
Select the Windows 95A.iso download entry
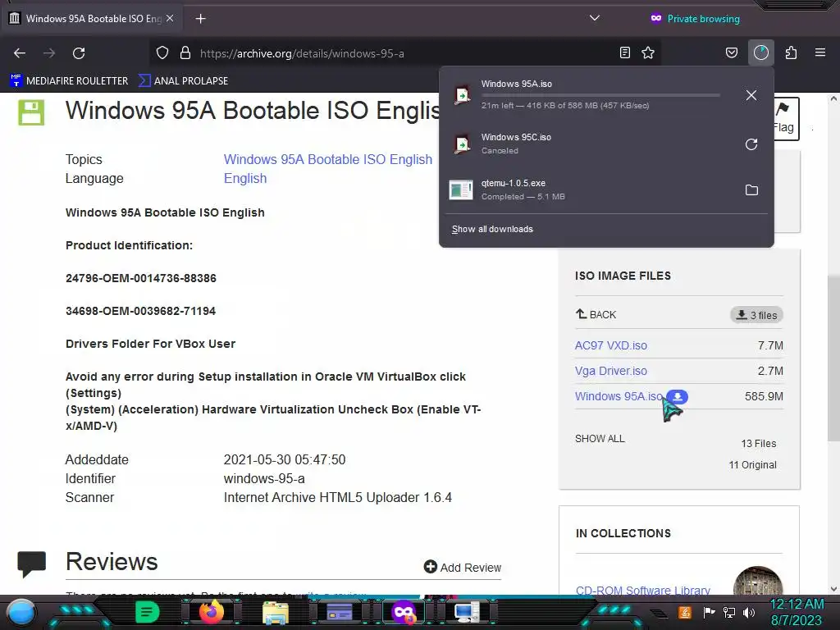tap(589, 95)
